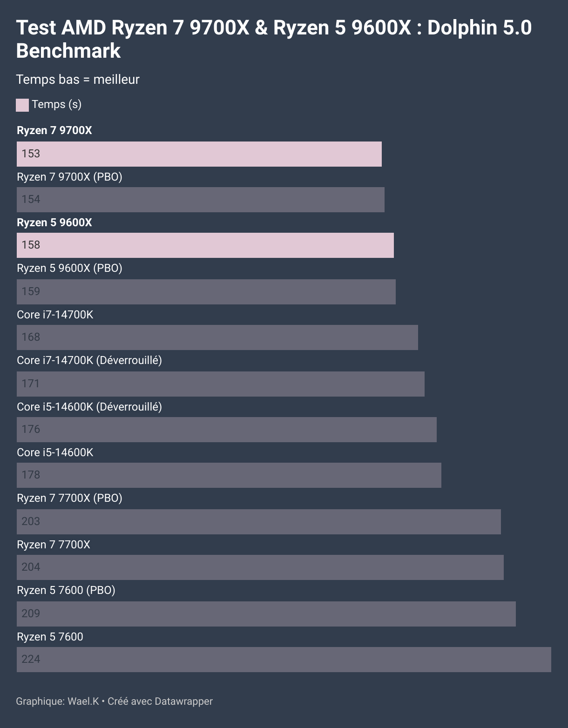The height and width of the screenshot is (728, 568).
Task: Click the subtitle Temps bas = meilleur
Action: tap(78, 80)
